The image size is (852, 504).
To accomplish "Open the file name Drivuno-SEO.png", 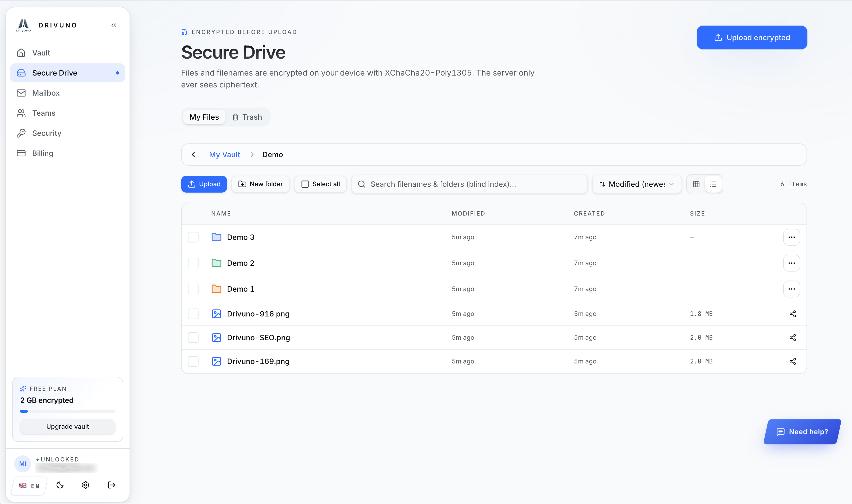I will tap(259, 338).
